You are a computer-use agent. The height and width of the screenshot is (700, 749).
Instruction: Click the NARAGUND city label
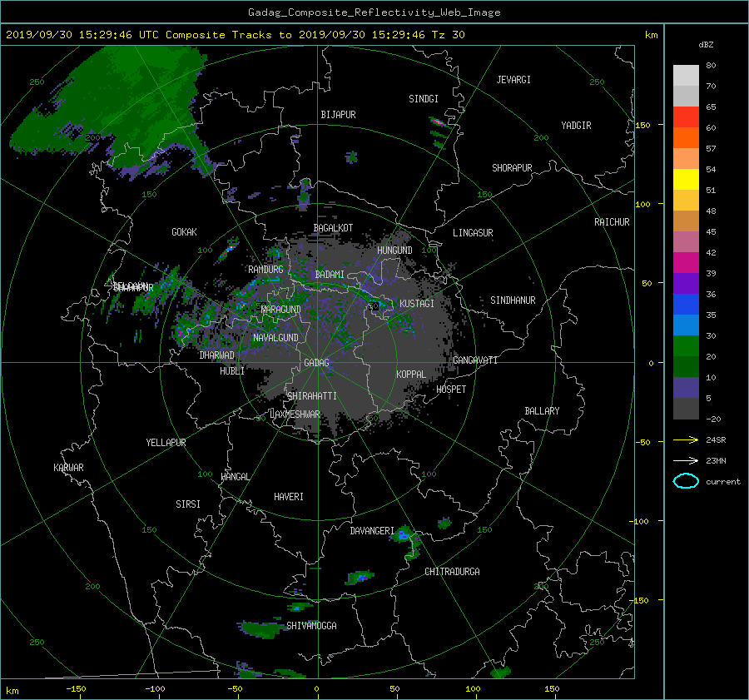click(x=281, y=310)
